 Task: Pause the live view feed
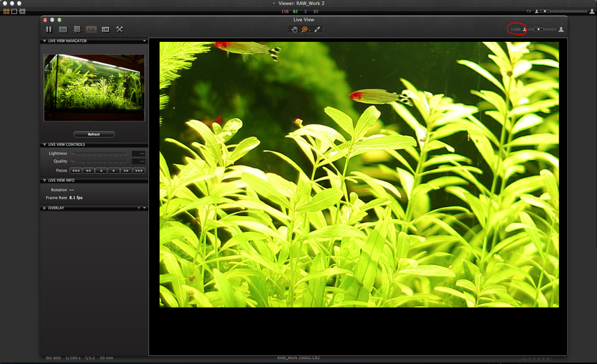(48, 29)
